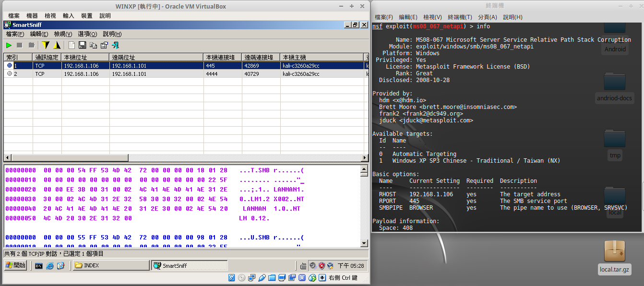644x286 pixels.
Task: Sort by 本機主機 column header
Action: click(322, 57)
